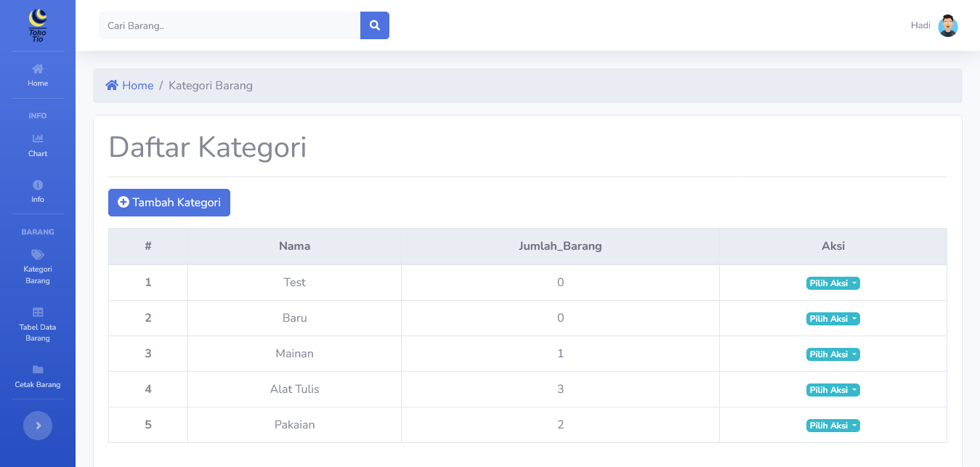
Task: Show Pilih Aksi options for Pakaian
Action: [833, 426]
